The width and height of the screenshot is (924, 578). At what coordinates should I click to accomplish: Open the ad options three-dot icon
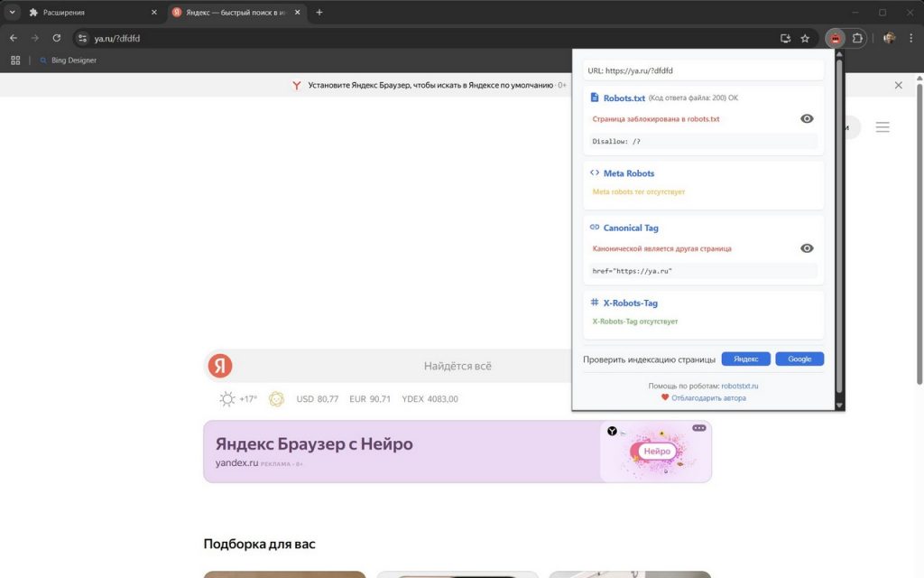pyautogui.click(x=699, y=428)
